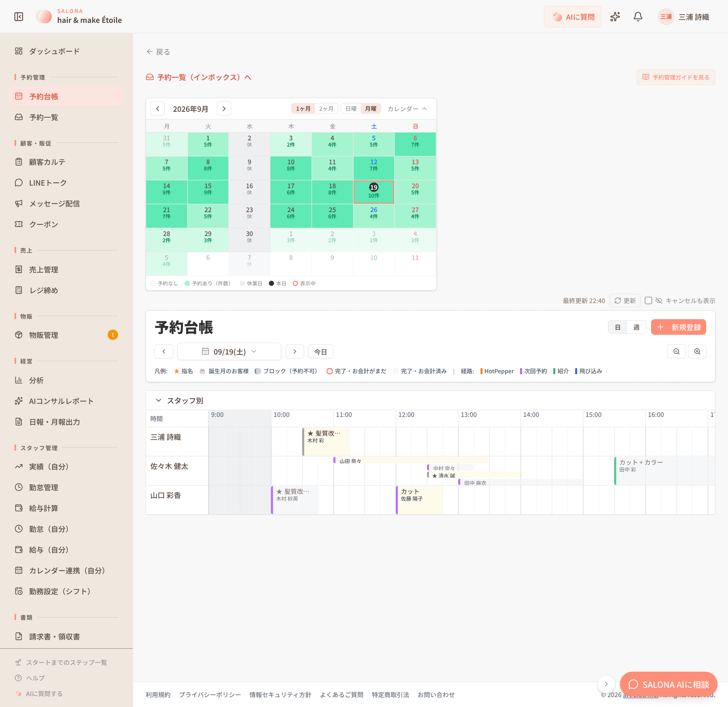Screen dimensions: 728x707
Task: Open メッセージ配信 megaphone icon
Action: (18, 203)
